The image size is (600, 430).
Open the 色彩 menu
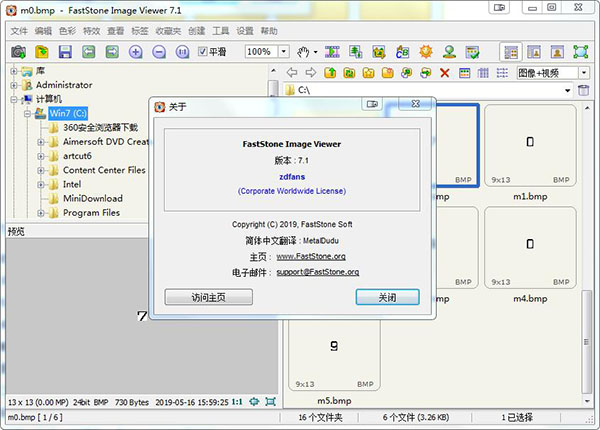coord(67,31)
